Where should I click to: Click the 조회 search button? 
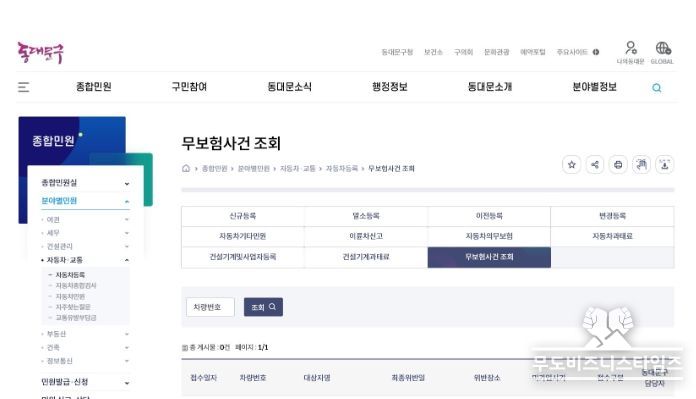[x=263, y=307]
